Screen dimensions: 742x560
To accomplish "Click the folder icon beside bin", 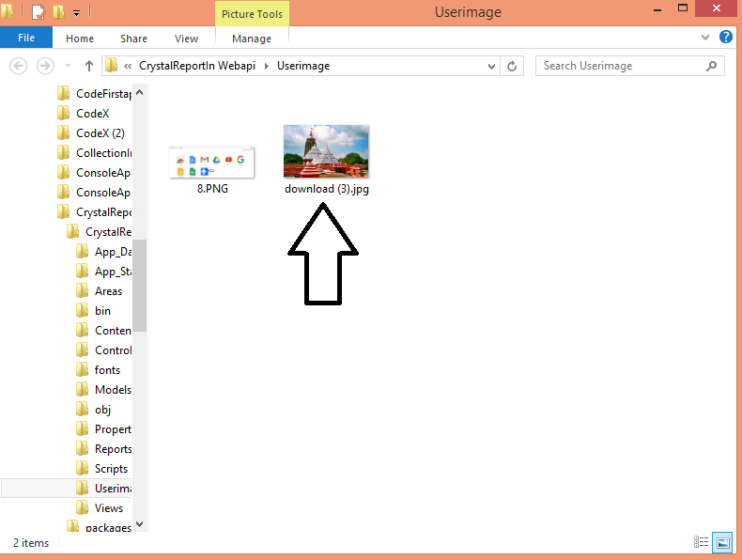I will pos(83,310).
